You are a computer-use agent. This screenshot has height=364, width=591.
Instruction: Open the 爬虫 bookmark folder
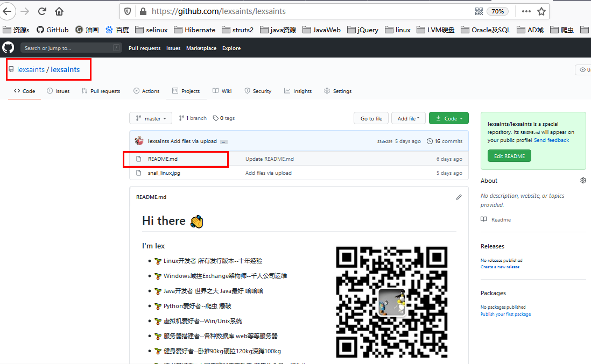[x=562, y=30]
